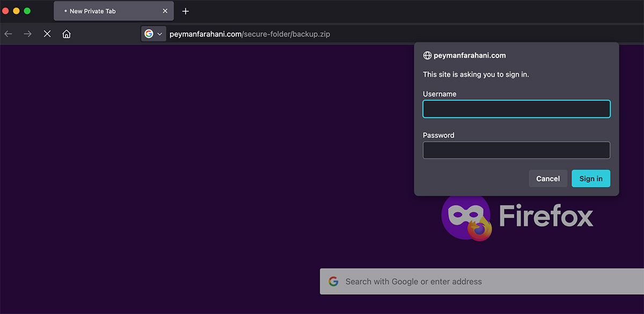Open search engine dropdown in address bar
The height and width of the screenshot is (314, 644).
pyautogui.click(x=153, y=34)
